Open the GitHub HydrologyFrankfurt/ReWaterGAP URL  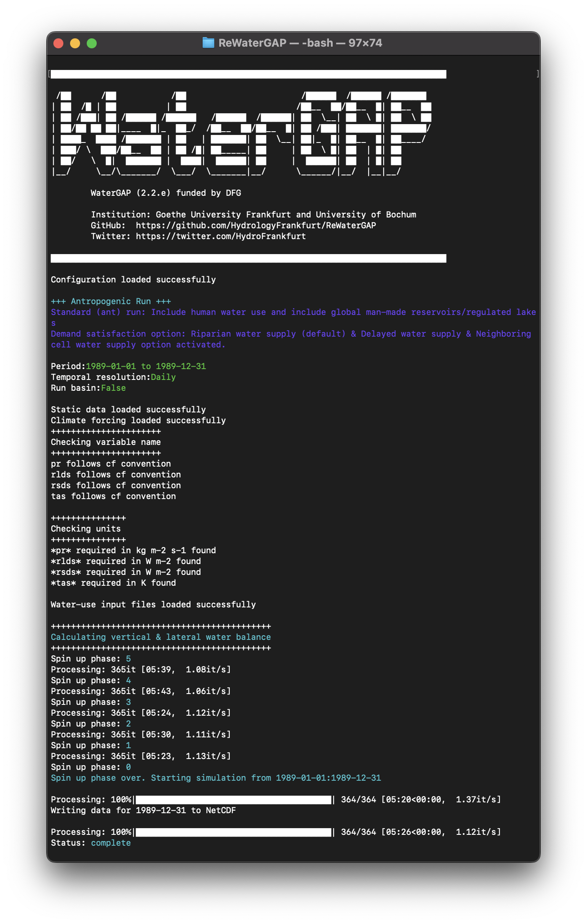pos(256,225)
